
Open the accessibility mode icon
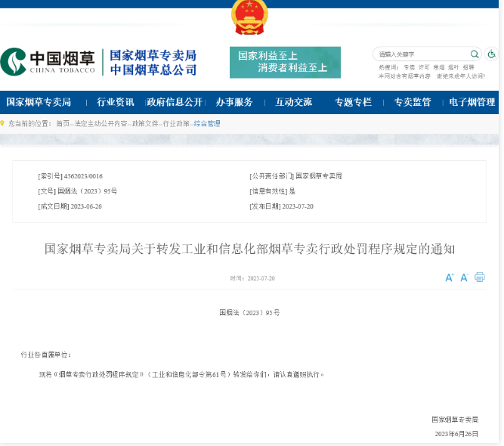tap(491, 54)
